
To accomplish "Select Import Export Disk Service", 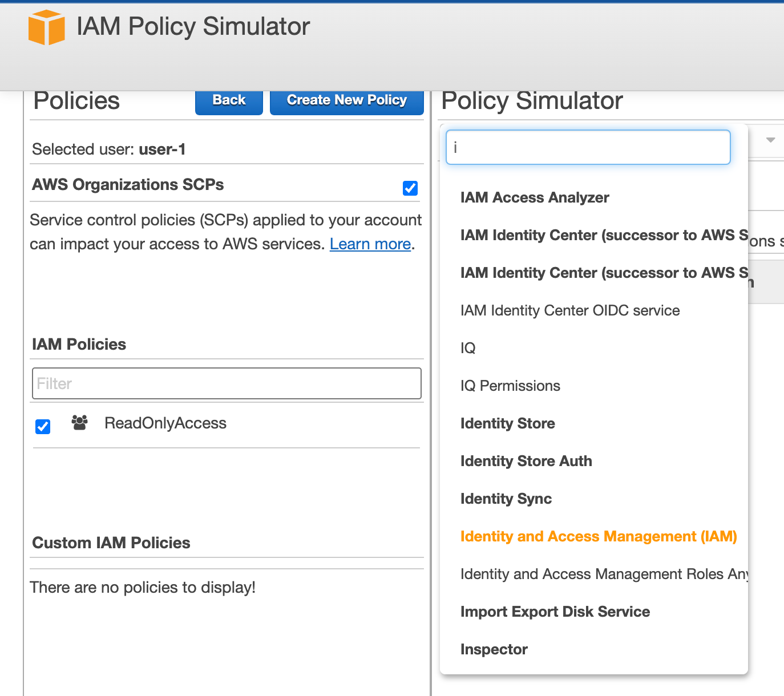I will (555, 612).
